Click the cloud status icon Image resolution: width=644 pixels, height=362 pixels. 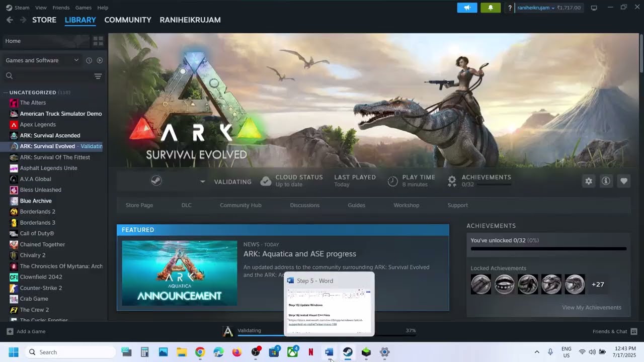(x=266, y=181)
